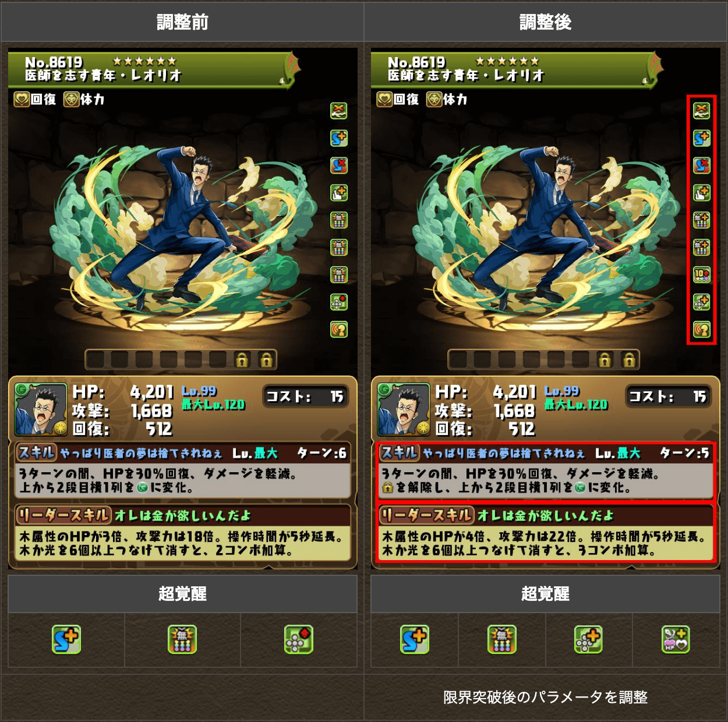Click the HP-heart super awakening icon in 調整後
This screenshot has width=728, height=722.
point(676,639)
